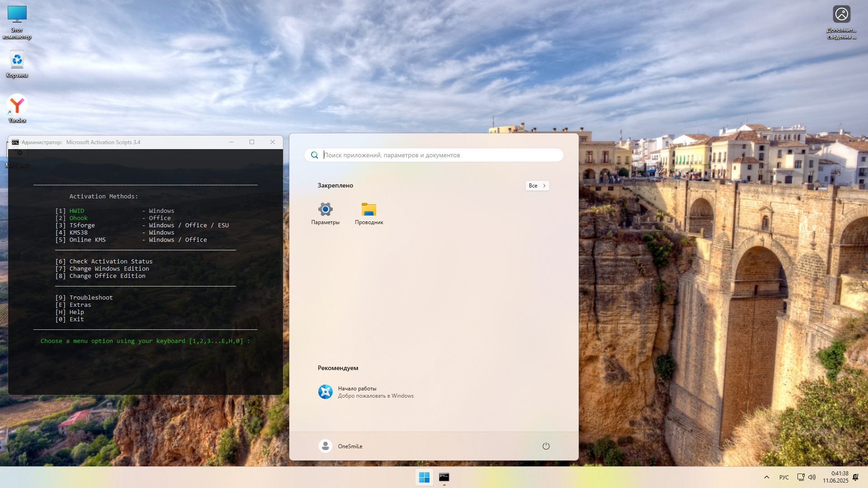The image size is (868, 488).
Task: Click the power button in Start menu
Action: pyautogui.click(x=546, y=446)
